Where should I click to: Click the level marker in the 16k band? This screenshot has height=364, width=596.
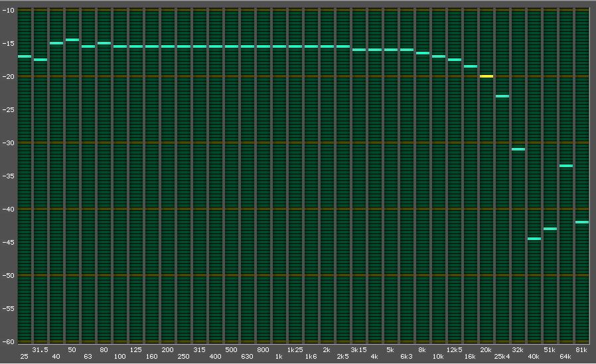pos(470,66)
